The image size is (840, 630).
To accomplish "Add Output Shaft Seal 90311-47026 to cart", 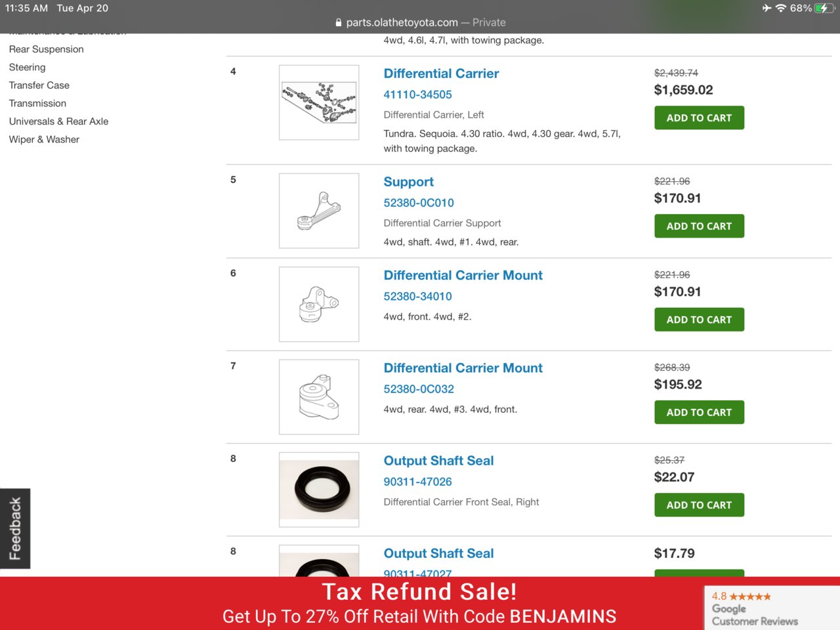I will click(699, 505).
